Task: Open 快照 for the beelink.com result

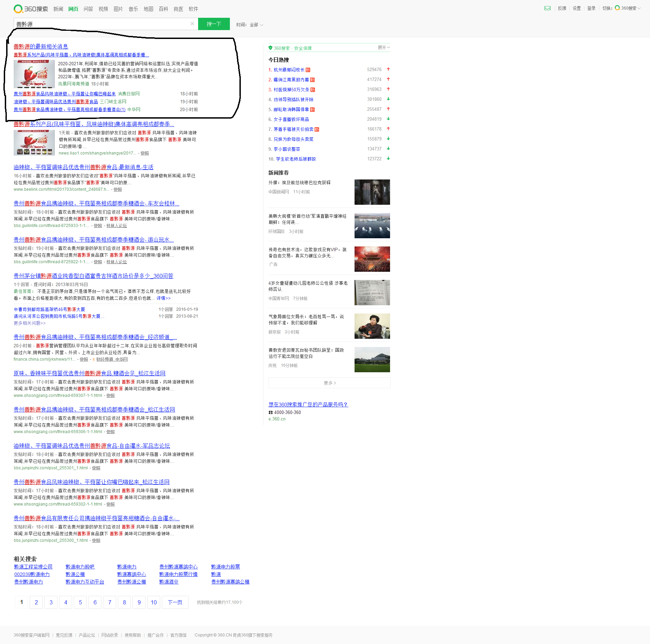Action: point(117,189)
